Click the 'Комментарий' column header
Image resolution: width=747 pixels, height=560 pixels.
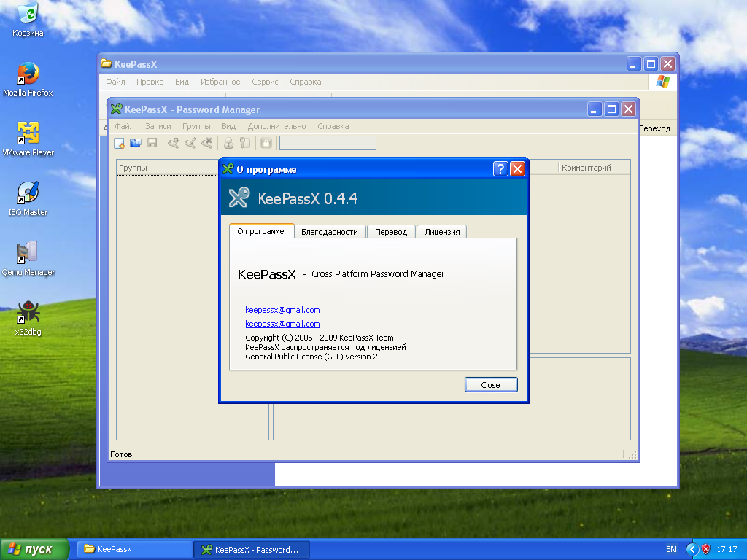594,168
